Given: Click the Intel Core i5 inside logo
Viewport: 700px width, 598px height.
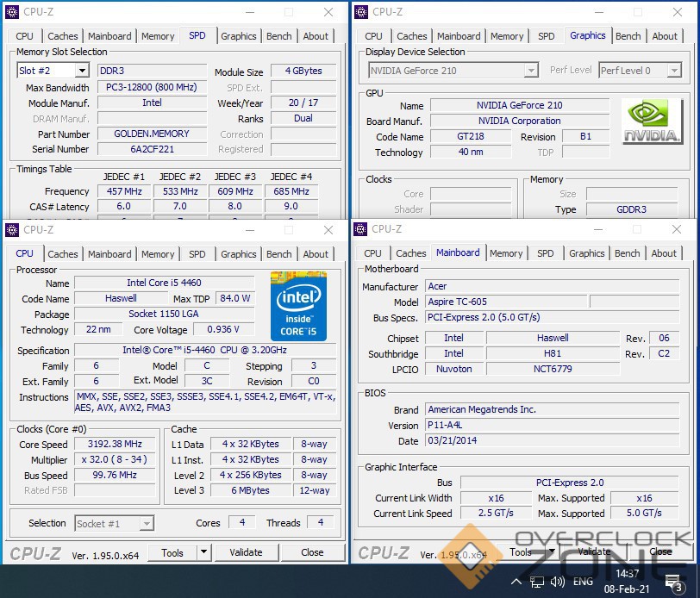Looking at the screenshot, I should click(298, 305).
